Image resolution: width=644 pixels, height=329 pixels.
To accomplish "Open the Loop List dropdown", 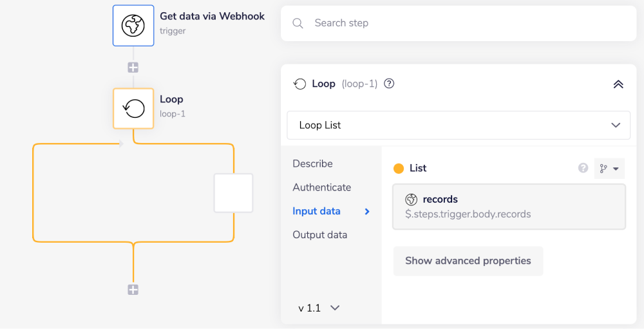I will pyautogui.click(x=459, y=125).
